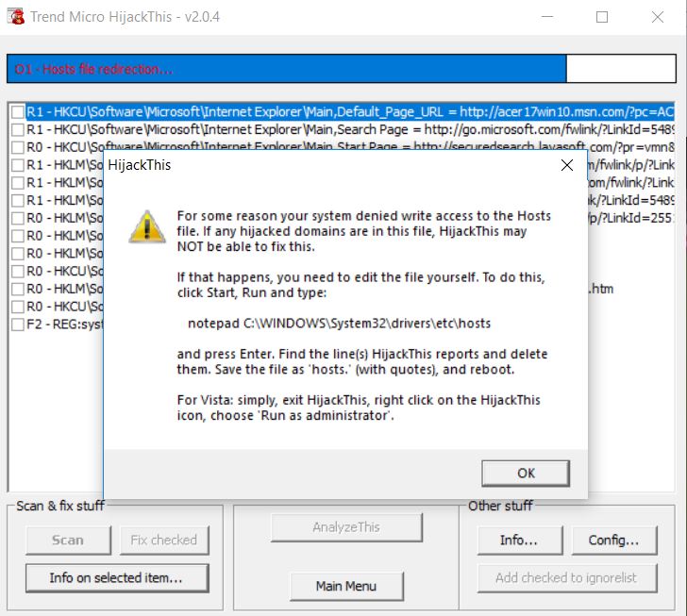Click the HijackThis app icon in title bar
This screenshot has height=616, width=687.
(x=15, y=17)
